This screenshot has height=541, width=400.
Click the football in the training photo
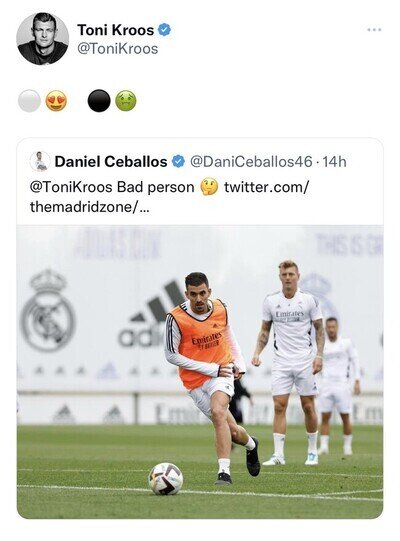coord(166,479)
